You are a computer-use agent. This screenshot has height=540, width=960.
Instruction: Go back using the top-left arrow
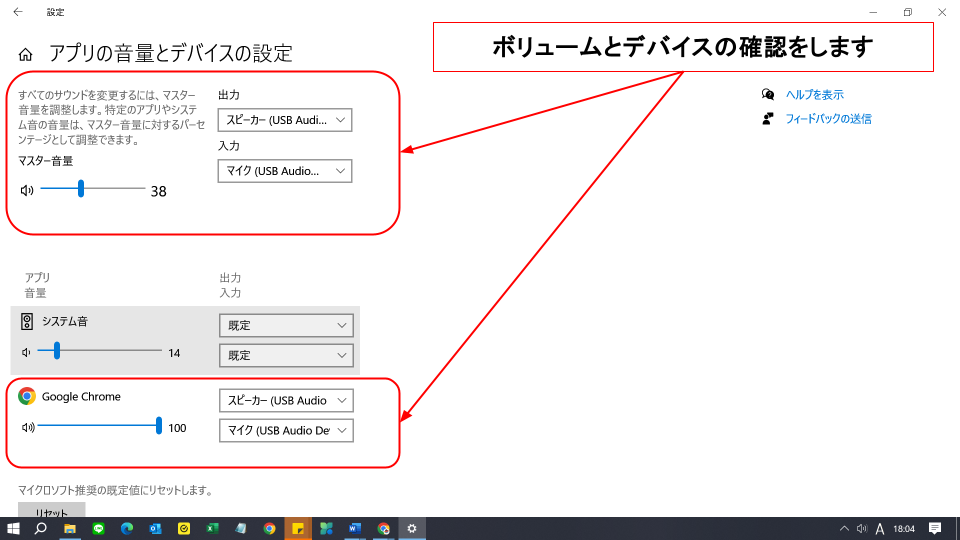click(x=17, y=12)
